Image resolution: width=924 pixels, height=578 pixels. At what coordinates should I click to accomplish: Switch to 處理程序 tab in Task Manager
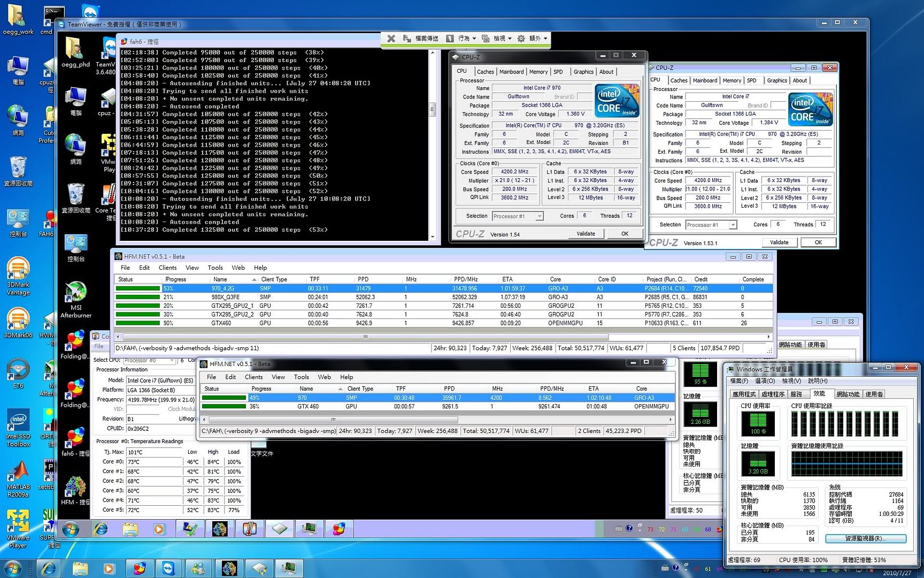(x=773, y=394)
